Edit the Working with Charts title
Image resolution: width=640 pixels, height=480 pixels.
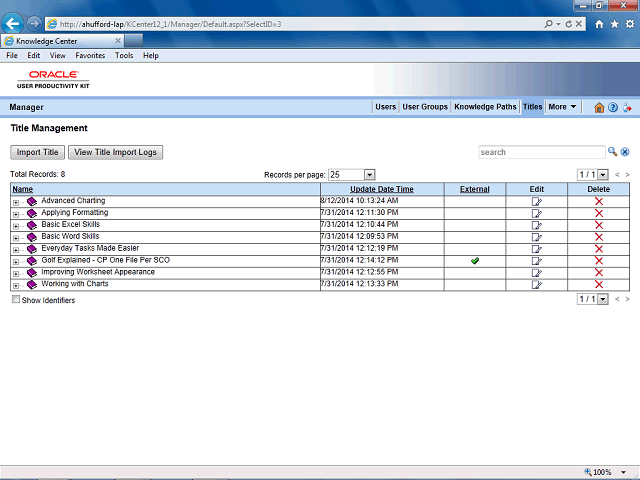tap(536, 284)
